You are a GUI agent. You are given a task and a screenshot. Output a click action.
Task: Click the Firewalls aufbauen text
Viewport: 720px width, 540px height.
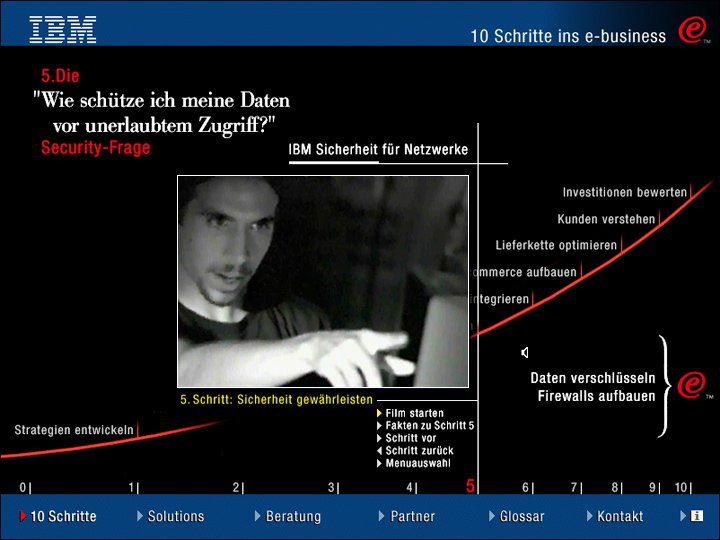click(596, 396)
